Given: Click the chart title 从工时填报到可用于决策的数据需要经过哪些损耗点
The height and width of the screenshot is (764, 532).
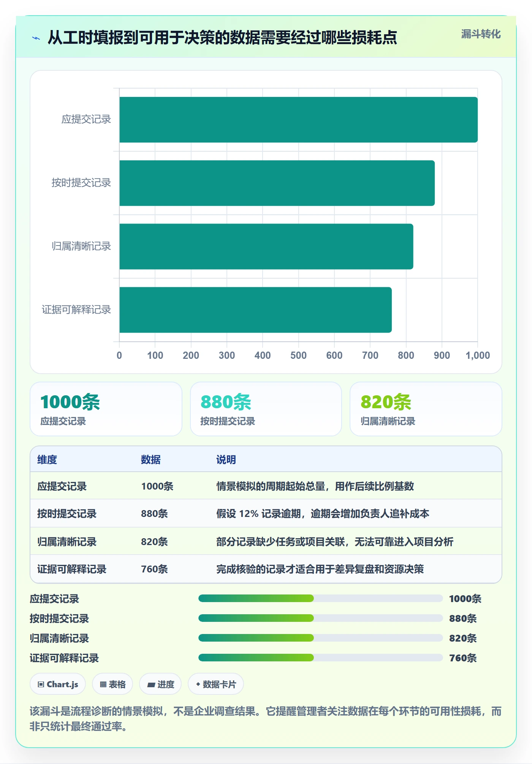Looking at the screenshot, I should click(222, 38).
